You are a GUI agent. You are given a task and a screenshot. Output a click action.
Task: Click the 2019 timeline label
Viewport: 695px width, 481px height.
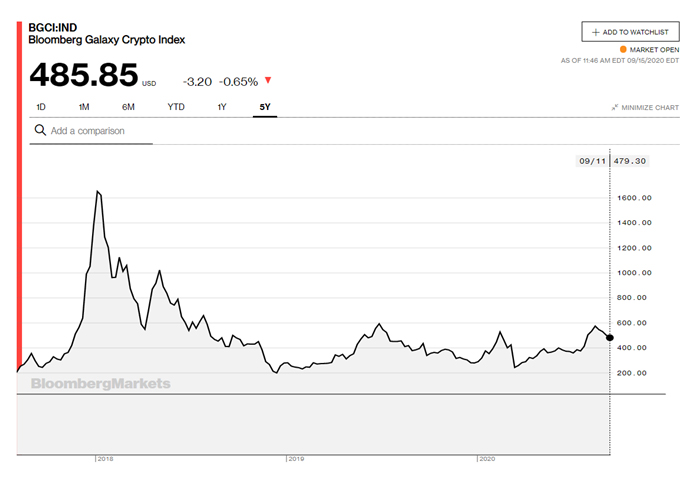[x=296, y=459]
